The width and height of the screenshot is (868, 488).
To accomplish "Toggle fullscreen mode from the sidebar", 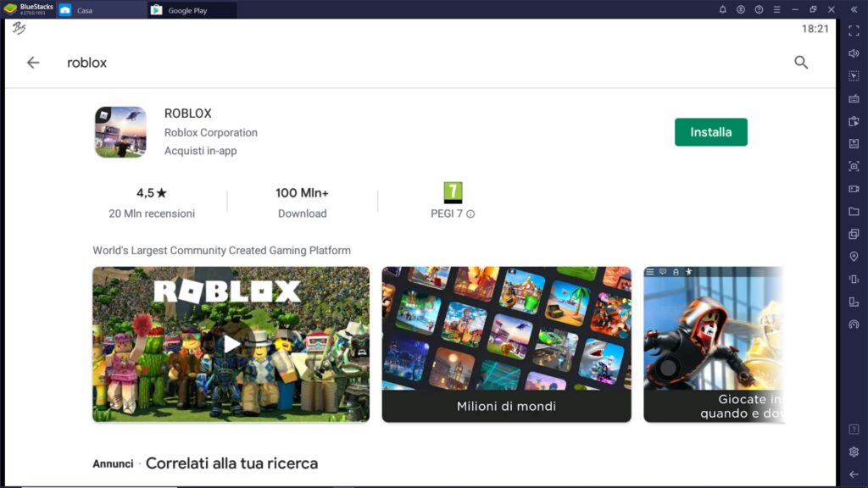I will pyautogui.click(x=854, y=32).
